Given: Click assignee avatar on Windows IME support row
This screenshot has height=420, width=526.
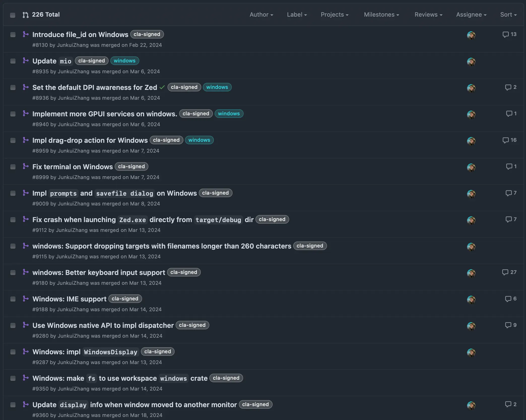Looking at the screenshot, I should click(471, 300).
